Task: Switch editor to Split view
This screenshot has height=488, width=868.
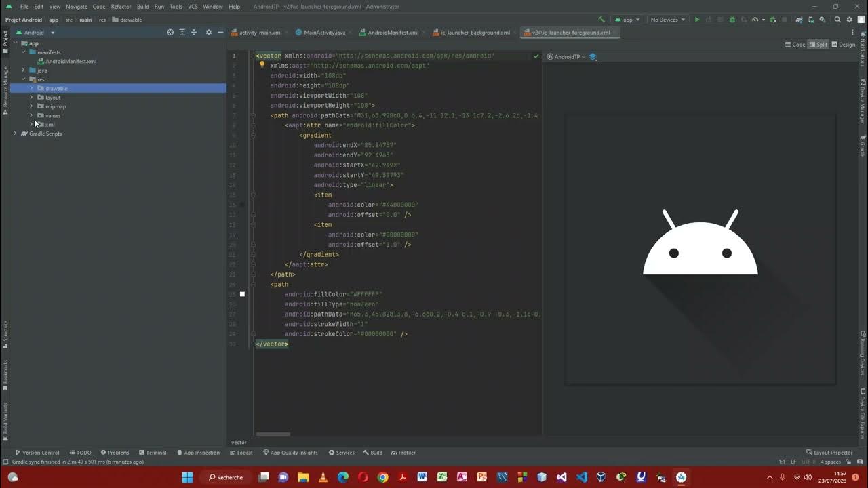Action: pos(818,45)
